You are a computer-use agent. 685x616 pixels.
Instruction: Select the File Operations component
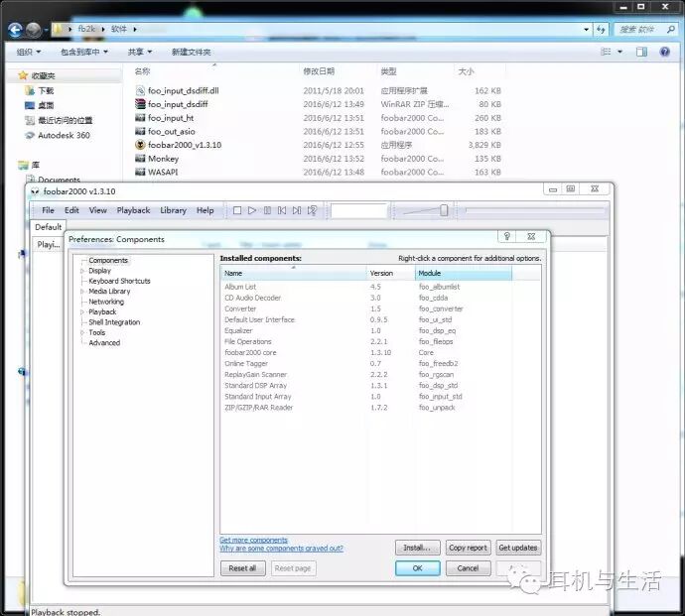click(x=380, y=341)
